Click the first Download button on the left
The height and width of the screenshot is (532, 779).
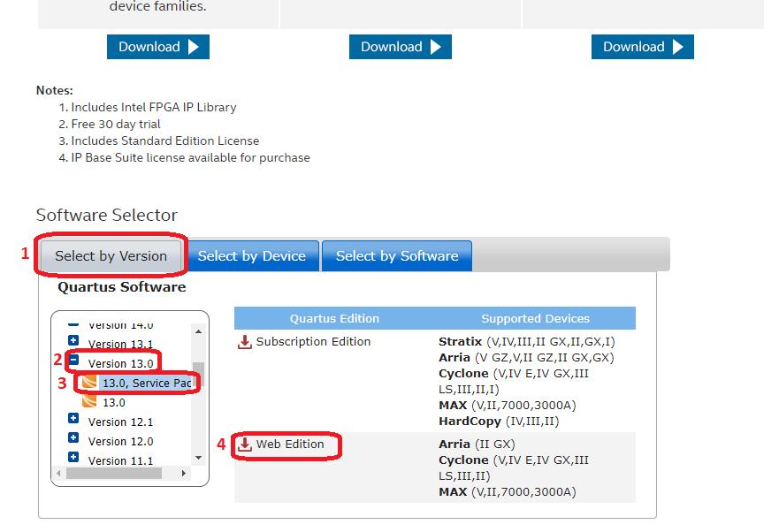[x=158, y=47]
